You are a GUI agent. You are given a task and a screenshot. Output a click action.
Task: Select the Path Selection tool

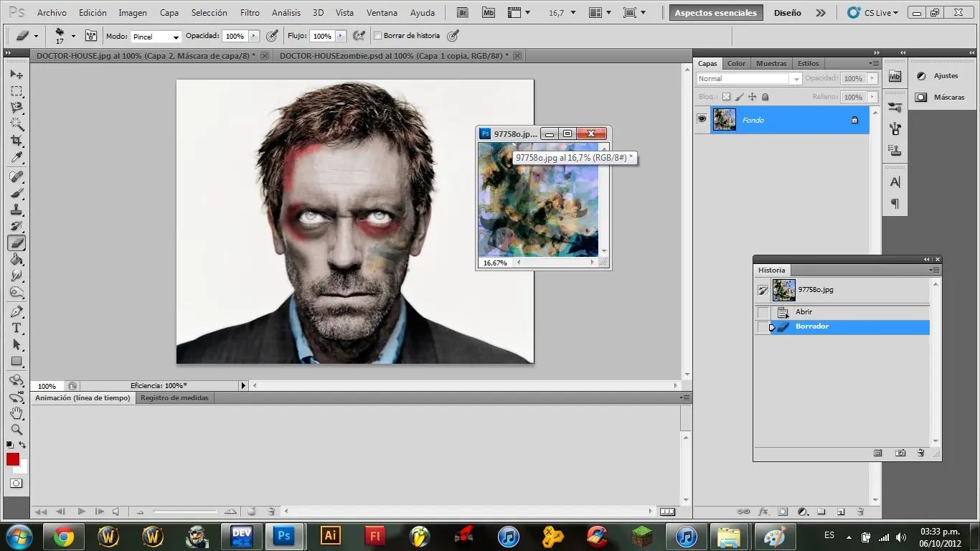pos(16,344)
